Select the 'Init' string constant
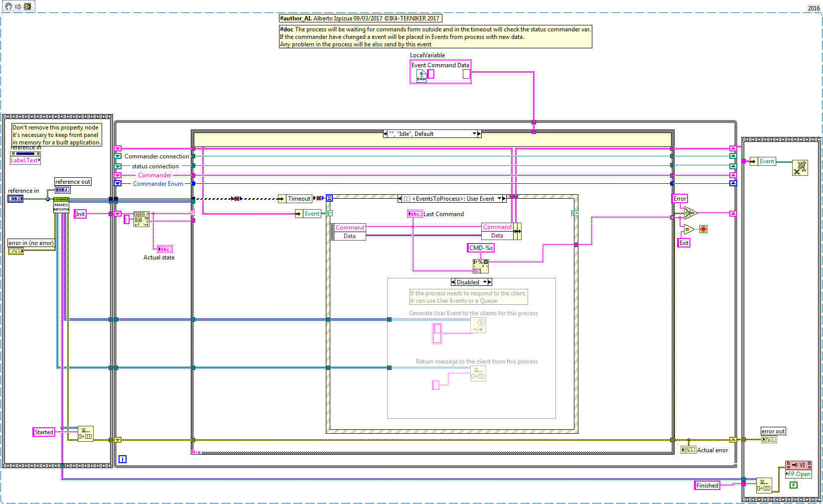This screenshot has height=504, width=823. tap(80, 214)
